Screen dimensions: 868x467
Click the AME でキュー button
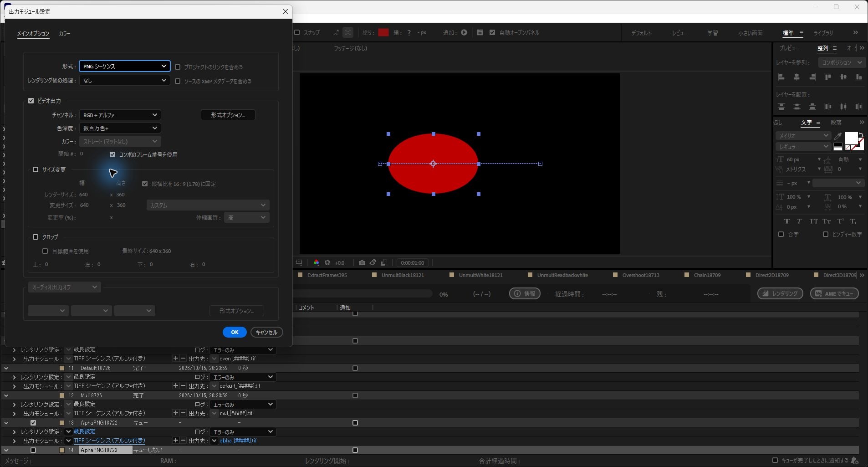coord(834,293)
